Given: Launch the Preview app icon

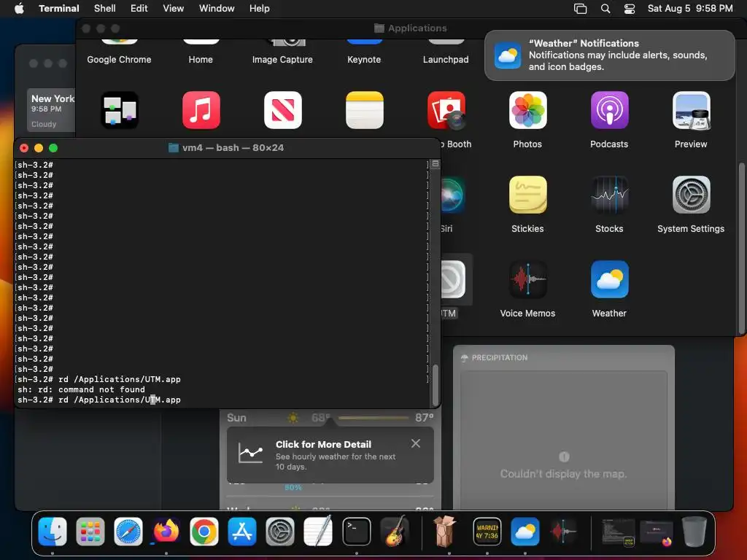Looking at the screenshot, I should (692, 110).
